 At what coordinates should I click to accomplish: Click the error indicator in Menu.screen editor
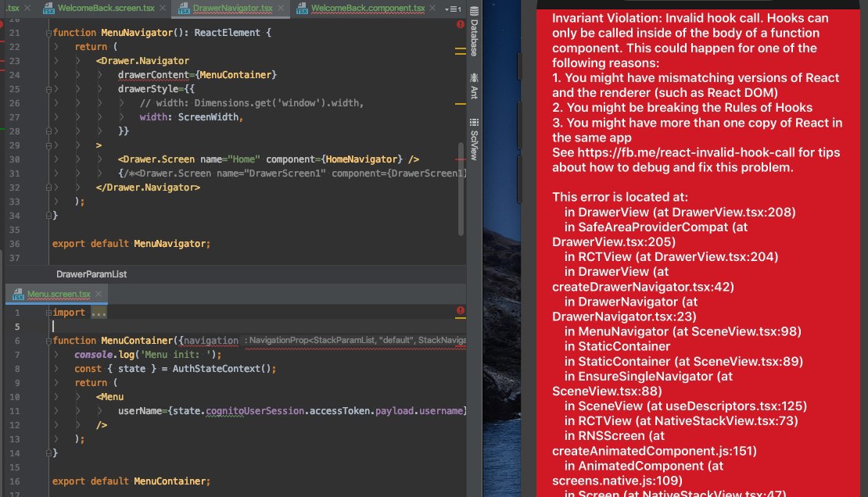(460, 310)
